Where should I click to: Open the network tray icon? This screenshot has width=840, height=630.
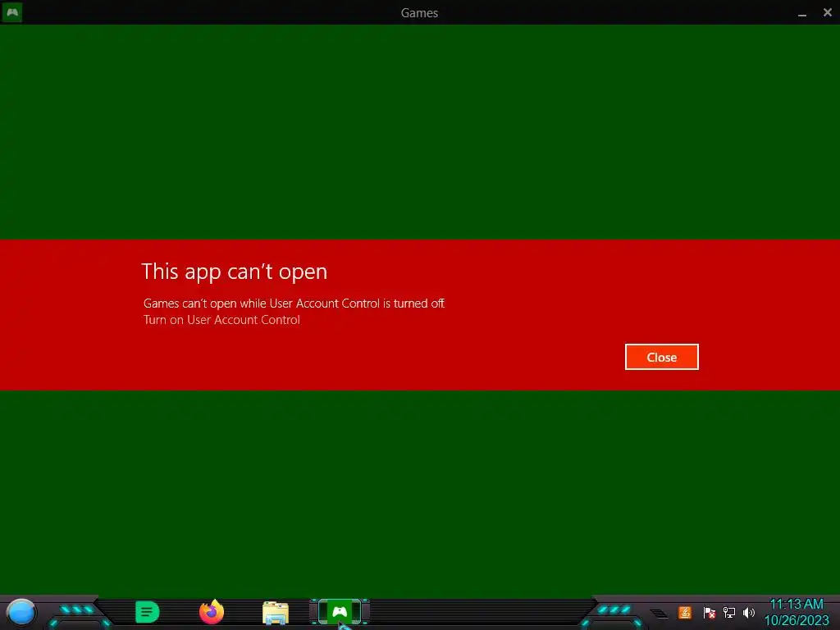729,612
